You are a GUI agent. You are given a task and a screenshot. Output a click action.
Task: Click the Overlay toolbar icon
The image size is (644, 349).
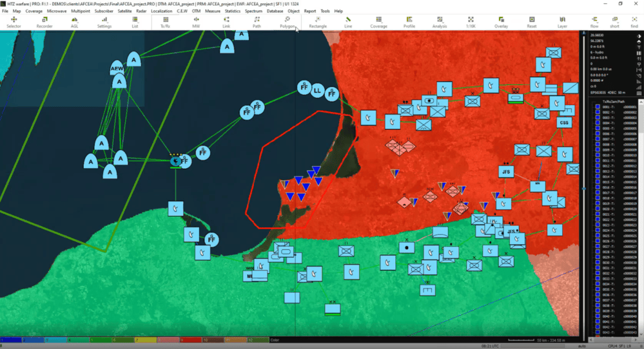[x=501, y=23]
